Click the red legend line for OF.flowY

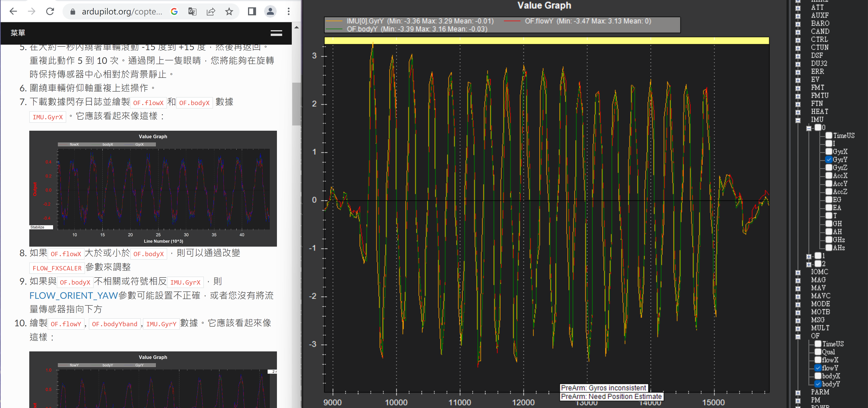click(511, 21)
